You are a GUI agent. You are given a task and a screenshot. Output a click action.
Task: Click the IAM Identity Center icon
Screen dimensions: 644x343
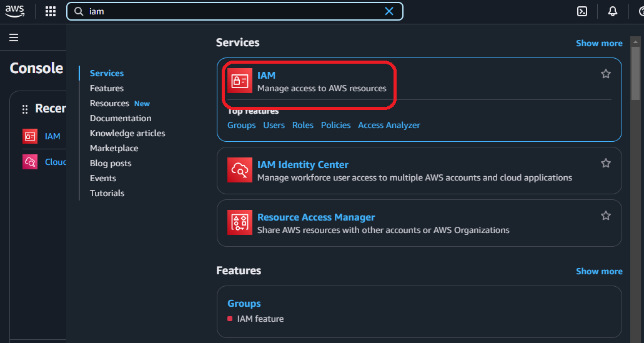point(240,170)
